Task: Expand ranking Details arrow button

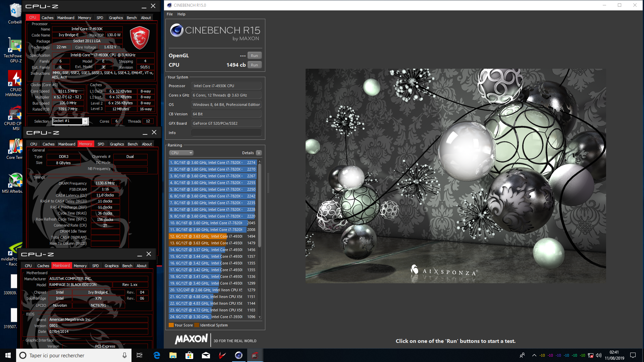Action: (x=259, y=153)
